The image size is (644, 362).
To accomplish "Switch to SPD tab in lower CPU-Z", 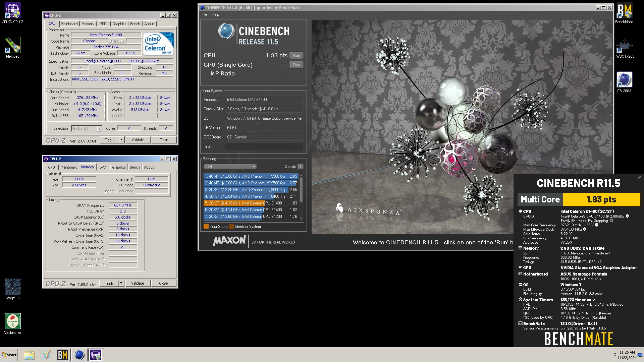I will pyautogui.click(x=103, y=167).
